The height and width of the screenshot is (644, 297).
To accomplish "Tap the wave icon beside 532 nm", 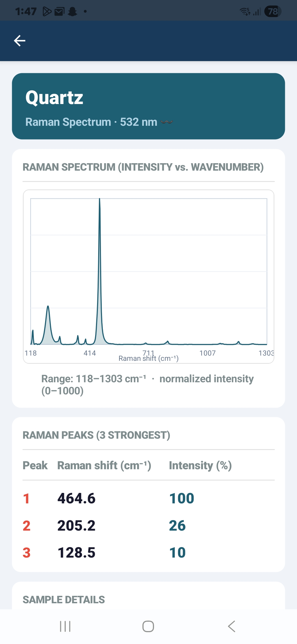I will (167, 122).
